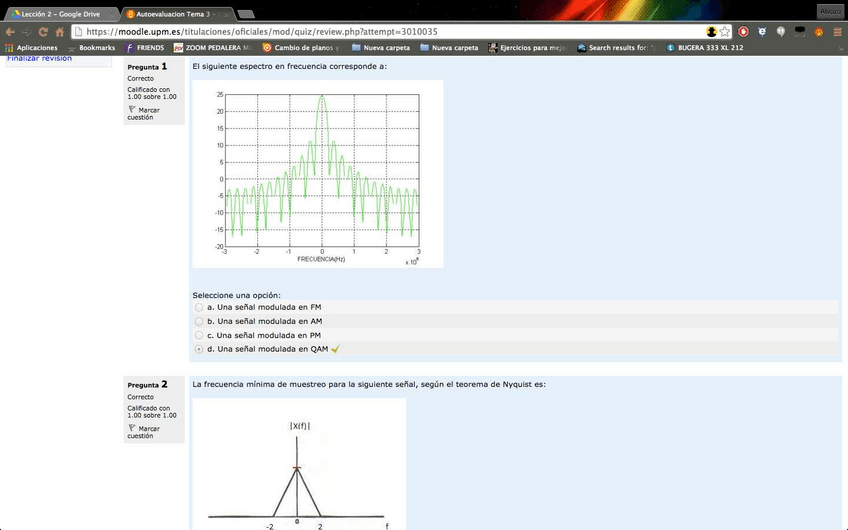Click the red Adblock extension icon
This screenshot has height=530, width=848.
tap(744, 31)
